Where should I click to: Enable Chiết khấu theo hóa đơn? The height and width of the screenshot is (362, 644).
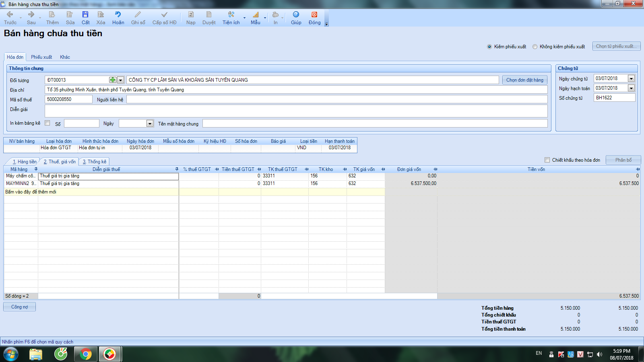[x=547, y=160]
